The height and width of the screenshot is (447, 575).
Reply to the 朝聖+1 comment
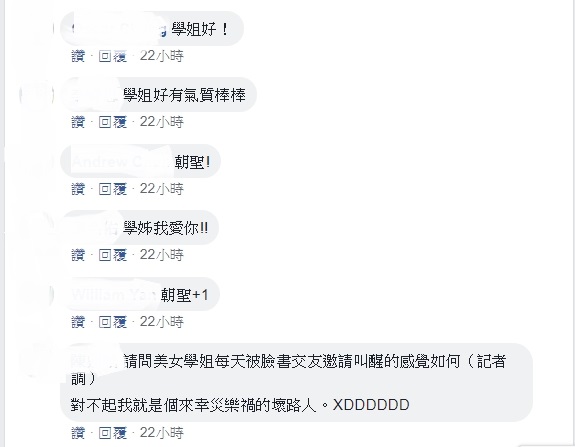(113, 322)
